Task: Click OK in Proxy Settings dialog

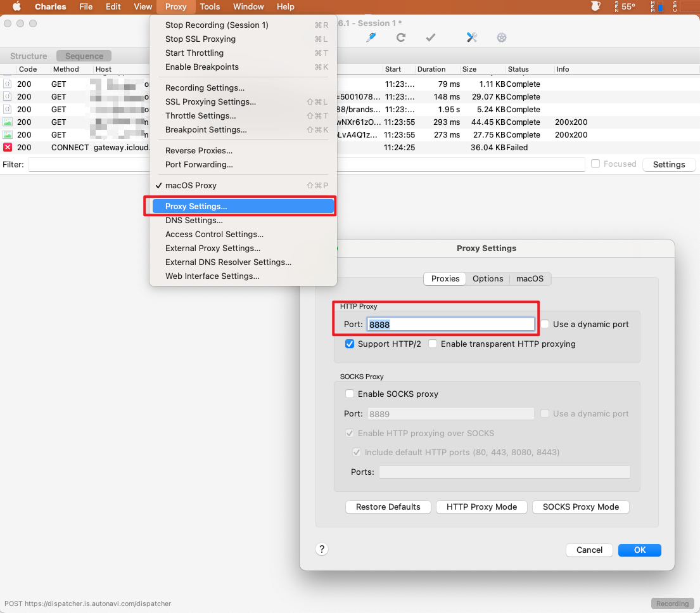Action: coord(640,550)
